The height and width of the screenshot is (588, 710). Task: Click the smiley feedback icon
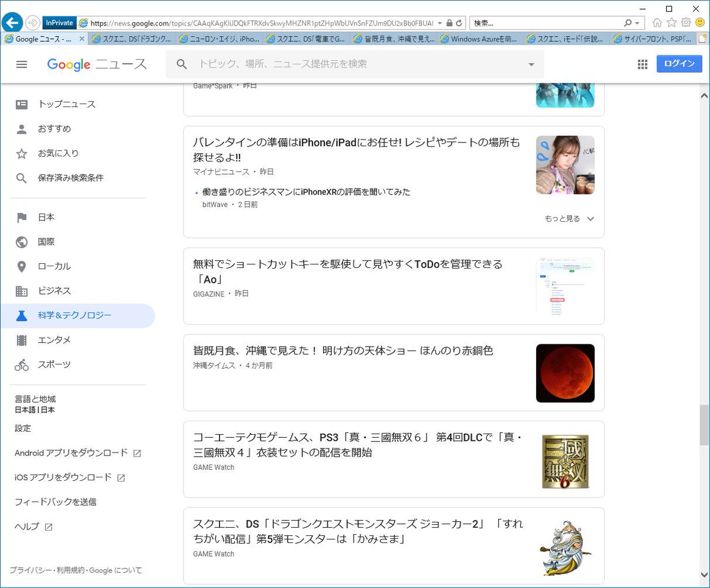700,22
